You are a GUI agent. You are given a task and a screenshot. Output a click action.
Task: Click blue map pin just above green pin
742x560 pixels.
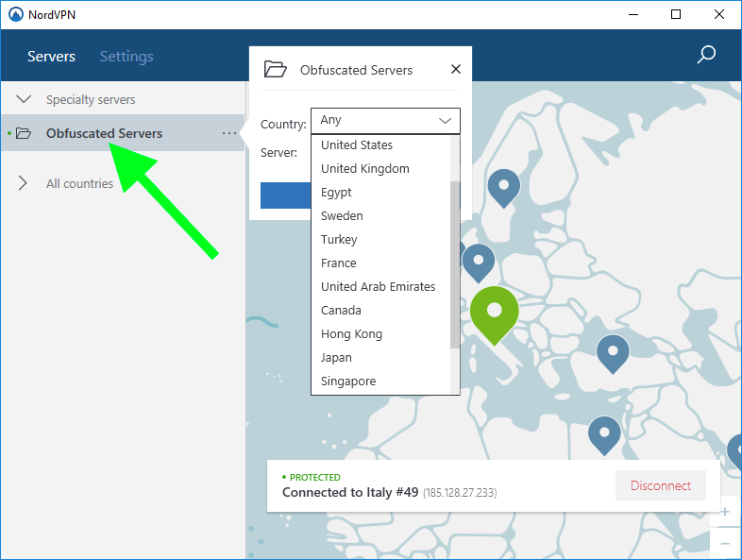(479, 263)
